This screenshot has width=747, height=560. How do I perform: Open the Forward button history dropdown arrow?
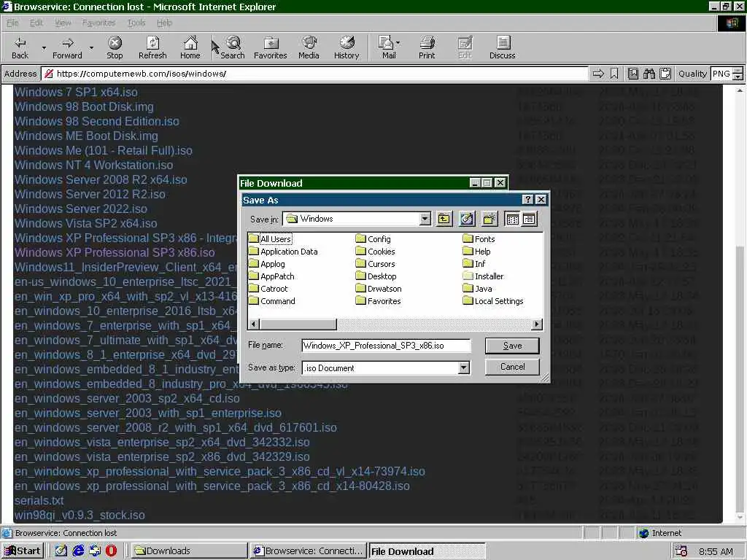click(x=91, y=47)
